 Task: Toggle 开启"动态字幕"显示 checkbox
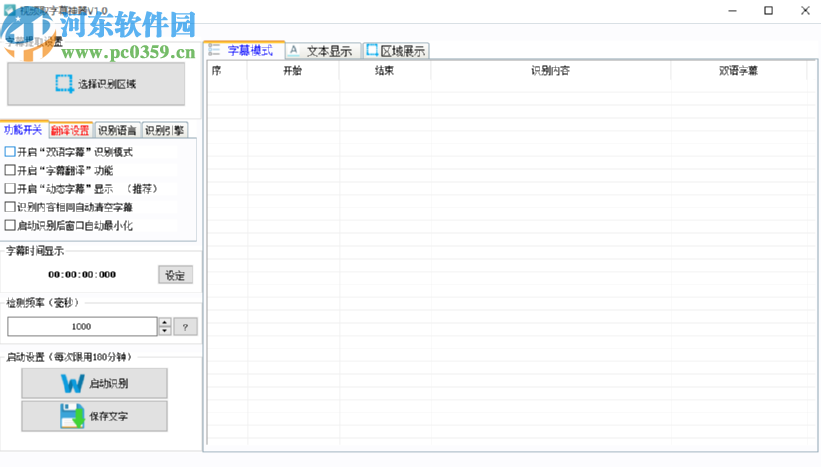tap(9, 188)
